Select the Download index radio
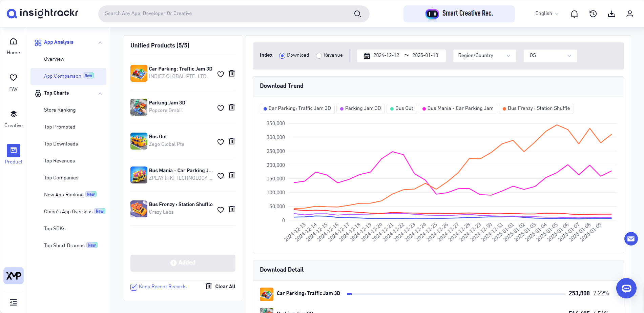Screen dimensions: 644x313 [x=282, y=56]
